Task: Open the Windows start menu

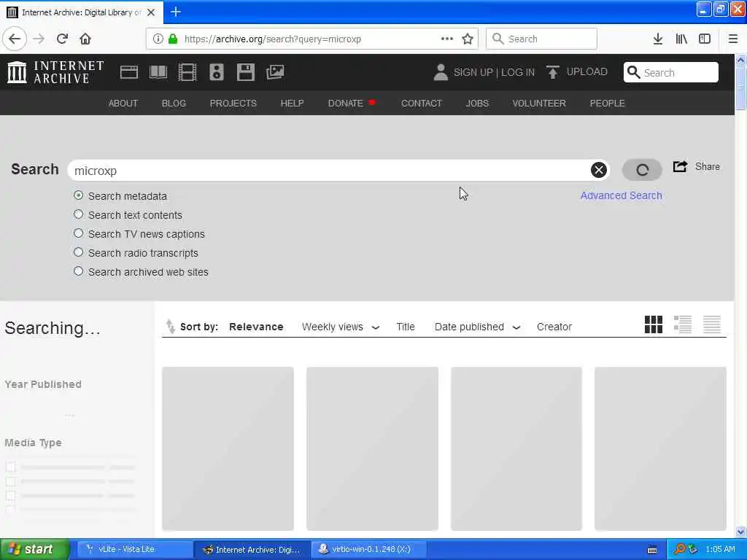Action: (35, 549)
